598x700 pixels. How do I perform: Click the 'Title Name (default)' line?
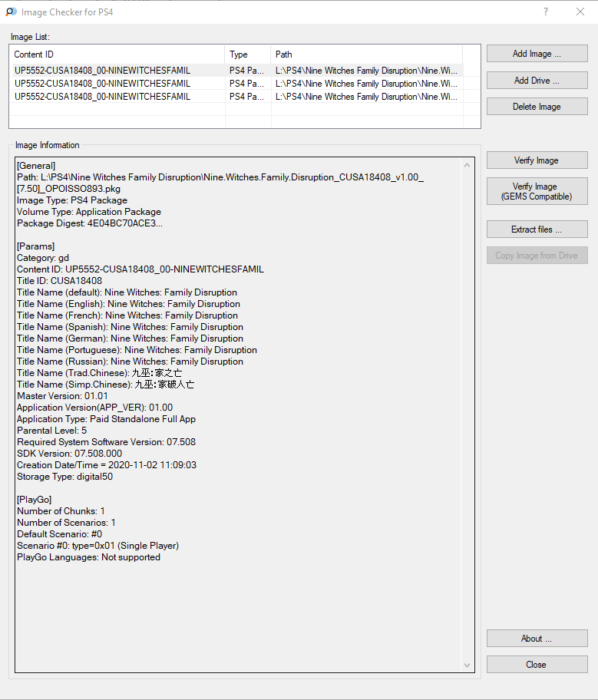click(x=127, y=292)
